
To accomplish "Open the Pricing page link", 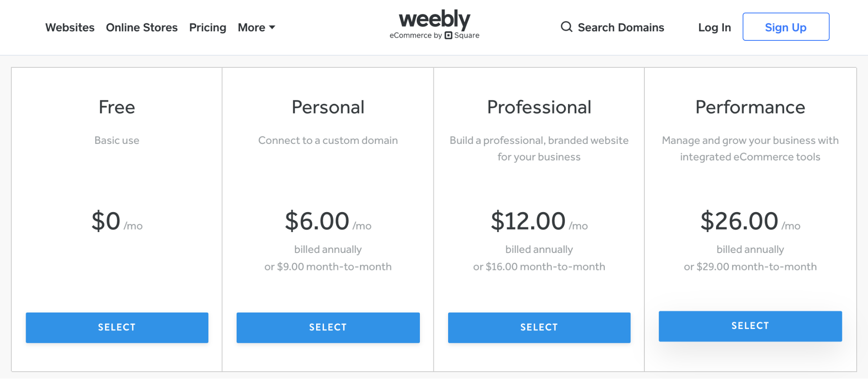I will 208,27.
